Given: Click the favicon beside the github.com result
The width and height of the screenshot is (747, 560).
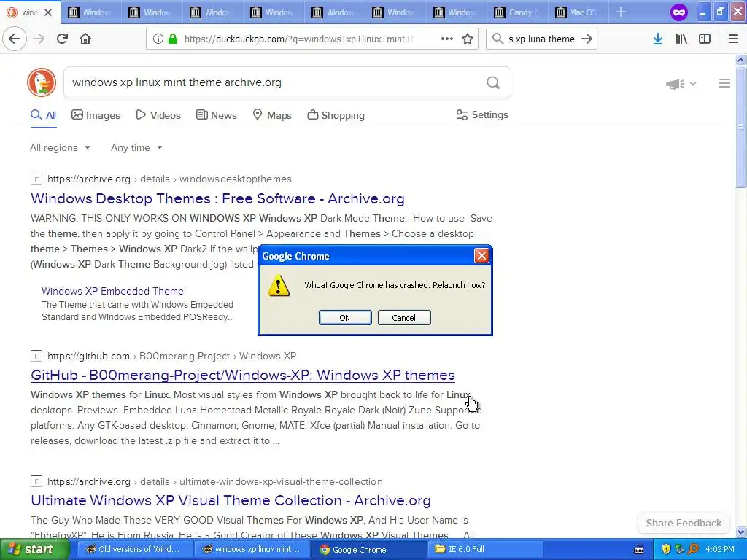Looking at the screenshot, I should point(36,356).
